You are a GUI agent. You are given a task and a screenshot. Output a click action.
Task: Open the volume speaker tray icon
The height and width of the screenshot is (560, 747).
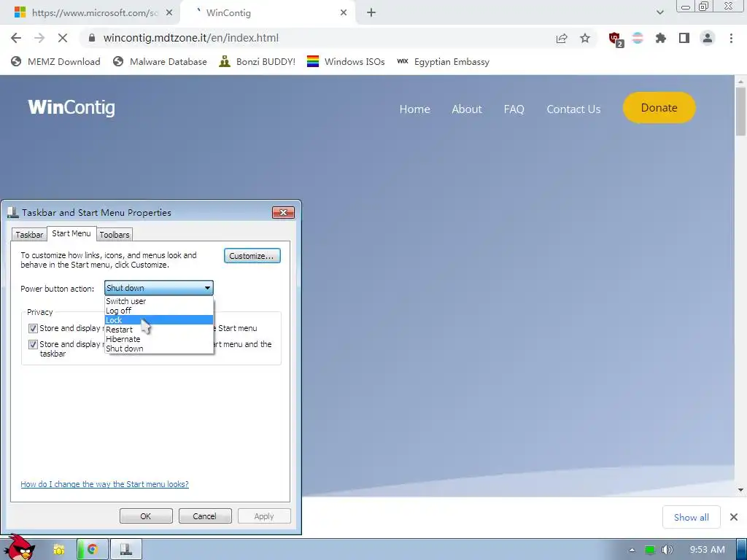pos(667,550)
